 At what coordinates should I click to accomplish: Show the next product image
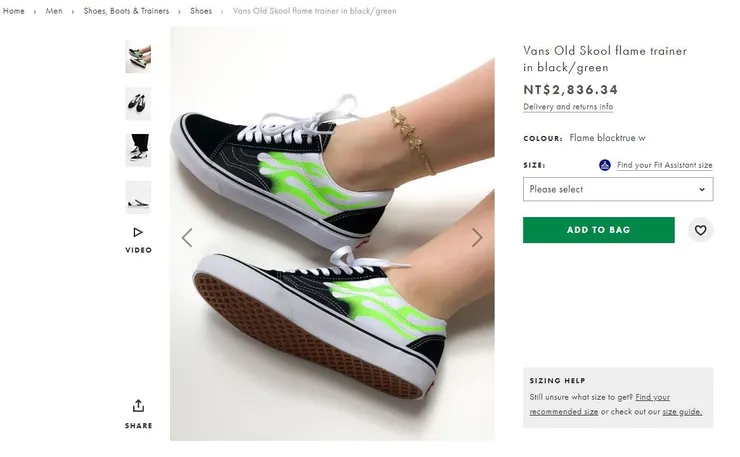pos(477,237)
